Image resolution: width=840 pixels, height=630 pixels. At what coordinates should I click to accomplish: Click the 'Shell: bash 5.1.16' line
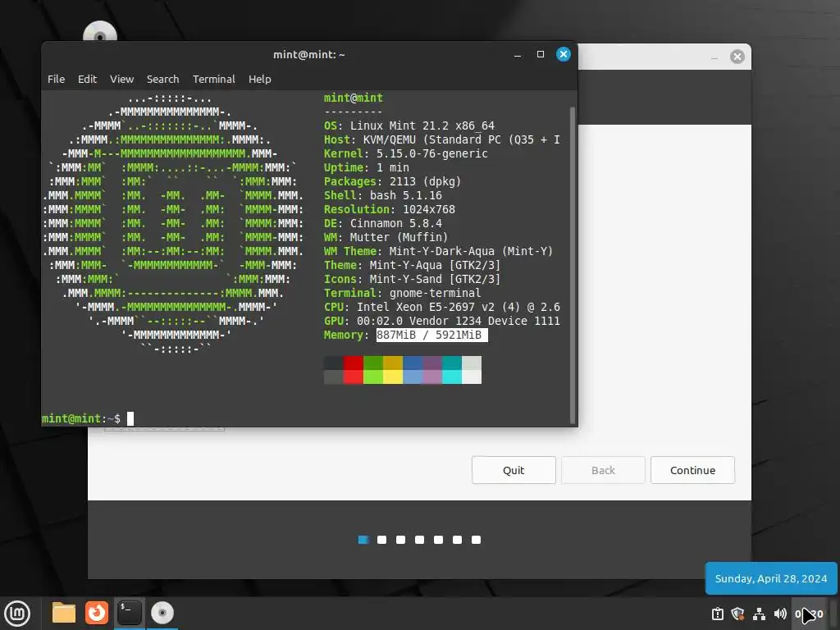(383, 195)
